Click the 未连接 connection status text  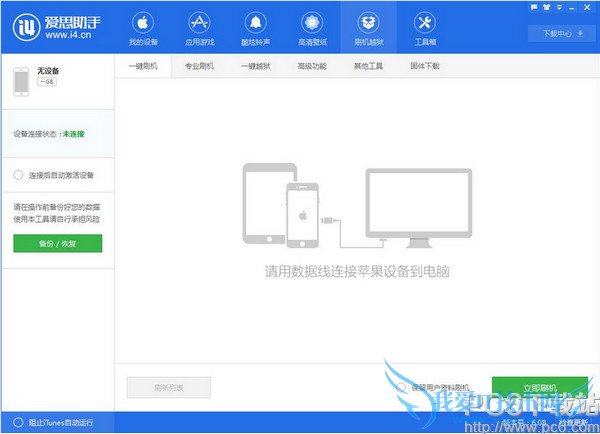pos(73,134)
